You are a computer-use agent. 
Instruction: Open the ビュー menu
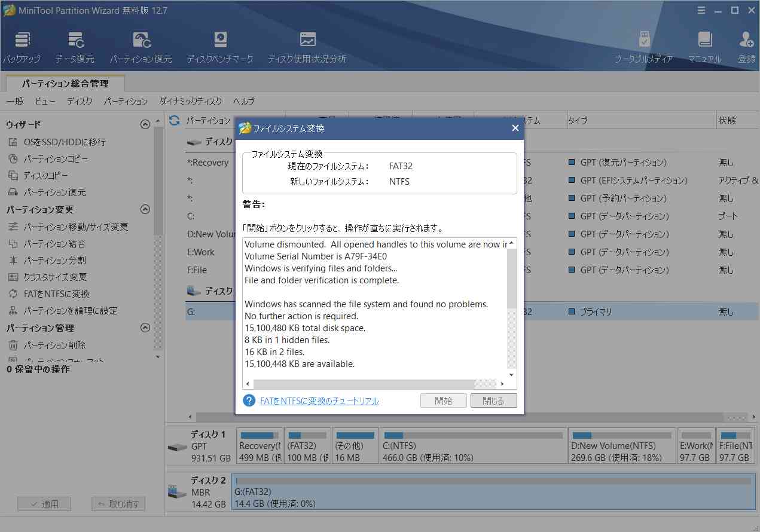point(45,102)
